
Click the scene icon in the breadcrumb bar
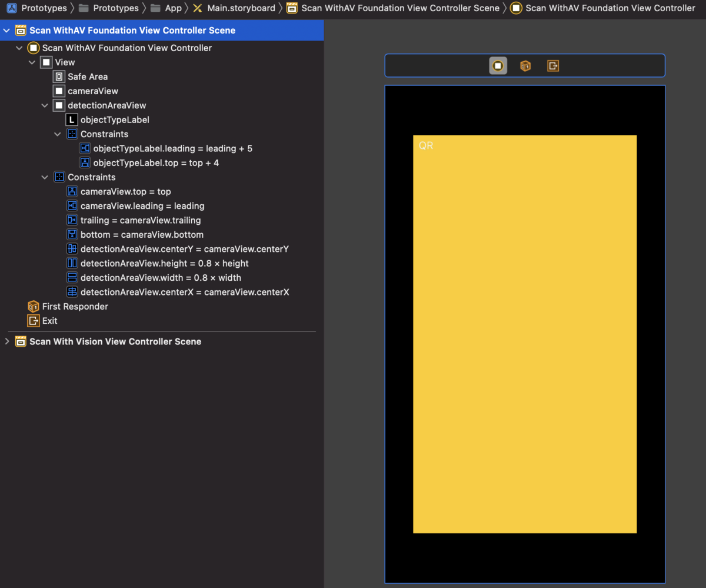pos(292,8)
